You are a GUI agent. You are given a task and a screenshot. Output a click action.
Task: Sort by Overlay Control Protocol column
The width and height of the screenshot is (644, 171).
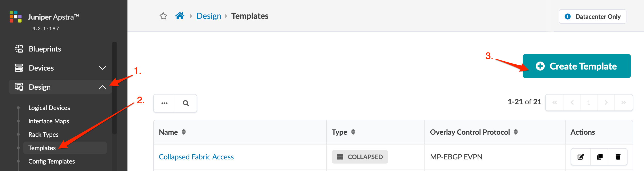[x=516, y=132]
